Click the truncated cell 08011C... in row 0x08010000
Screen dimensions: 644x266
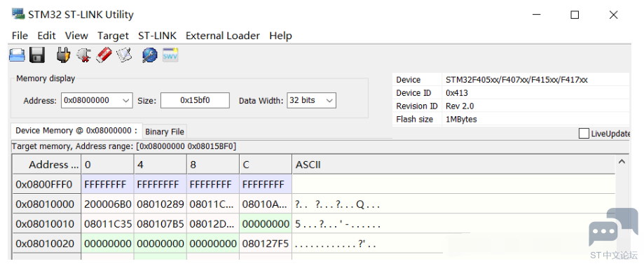click(213, 204)
